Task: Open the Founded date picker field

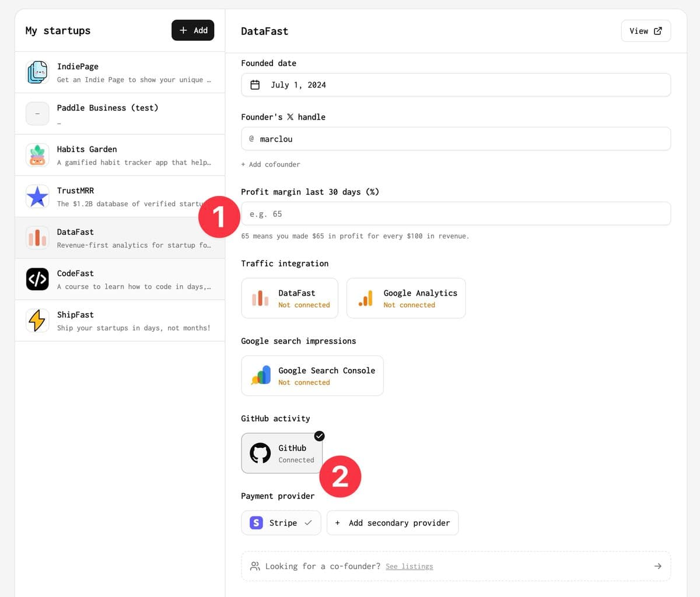Action: point(456,85)
